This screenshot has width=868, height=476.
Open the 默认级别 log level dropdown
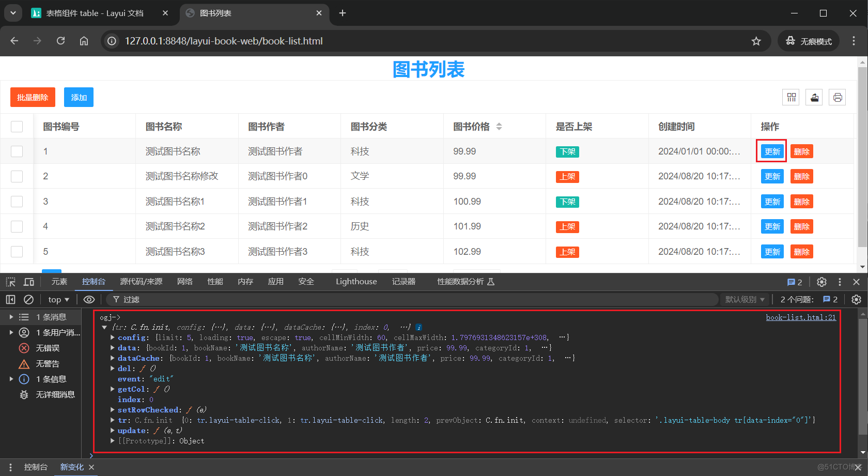pyautogui.click(x=745, y=299)
